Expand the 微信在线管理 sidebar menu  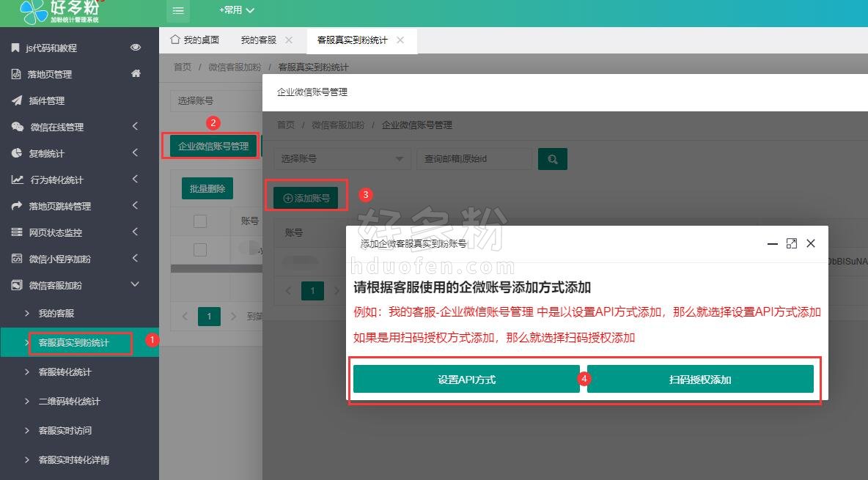point(134,127)
